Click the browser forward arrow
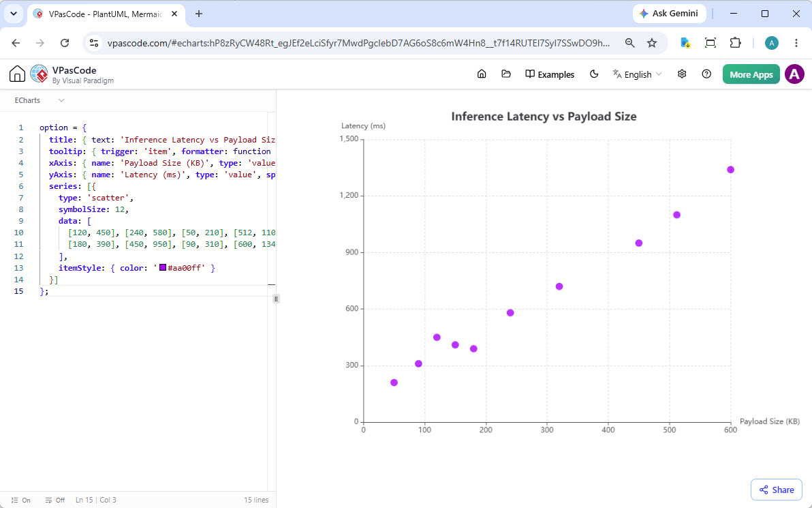 [x=40, y=43]
